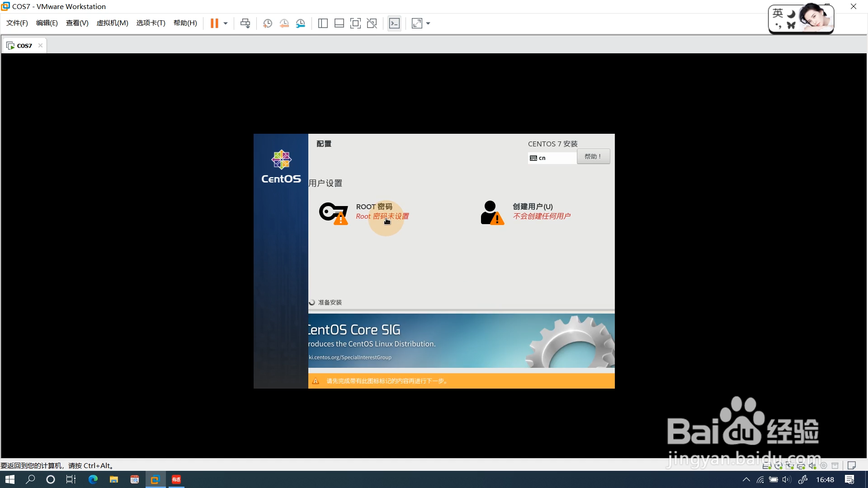This screenshot has height=488, width=868.
Task: Toggle Unity mode icon
Action: [372, 23]
